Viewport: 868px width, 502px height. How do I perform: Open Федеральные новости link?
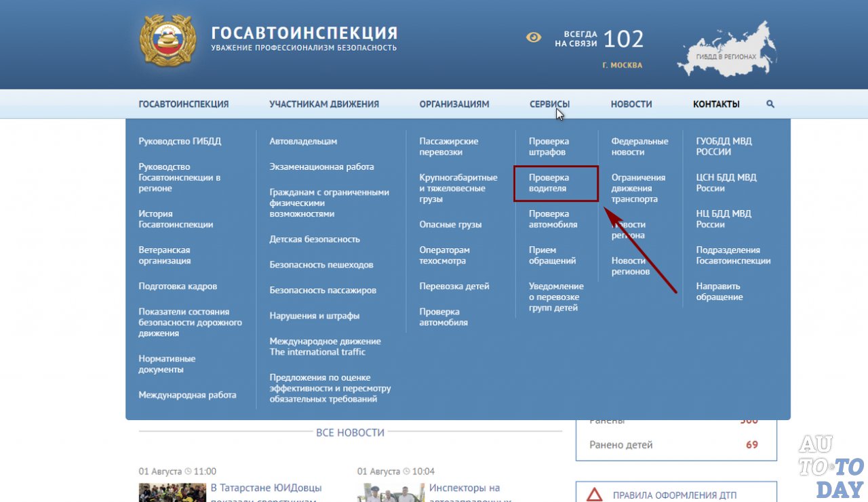point(639,146)
